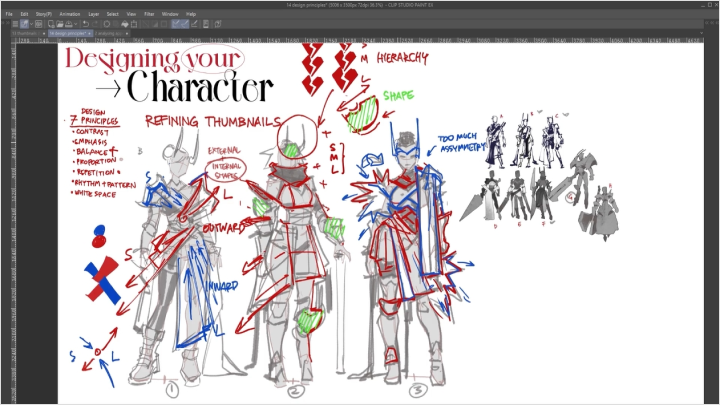Switch to the 13 thumbnails canvas tab
Viewport: 720px width, 405px height.
point(25,34)
